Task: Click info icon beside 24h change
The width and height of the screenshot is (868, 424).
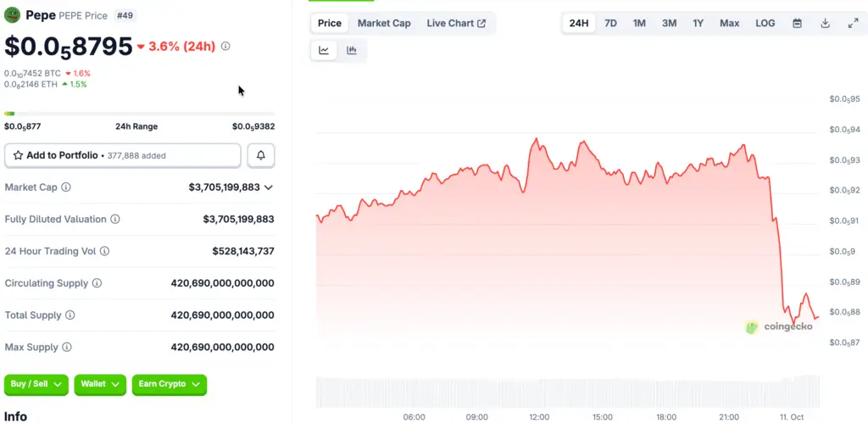Action: [225, 46]
